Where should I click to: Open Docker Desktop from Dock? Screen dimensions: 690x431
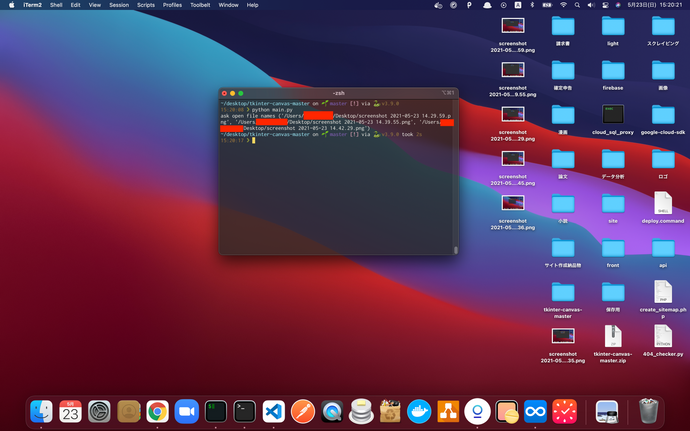click(x=419, y=412)
